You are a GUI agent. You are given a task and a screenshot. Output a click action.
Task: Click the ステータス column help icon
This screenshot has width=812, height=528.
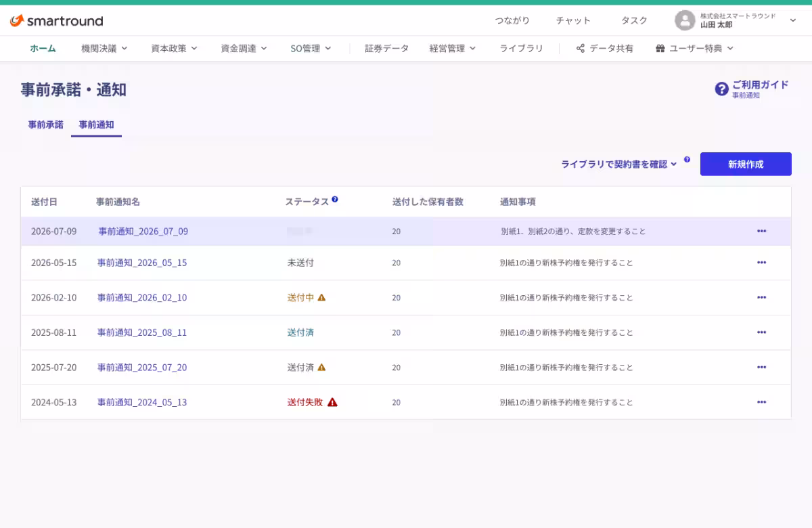pyautogui.click(x=335, y=200)
